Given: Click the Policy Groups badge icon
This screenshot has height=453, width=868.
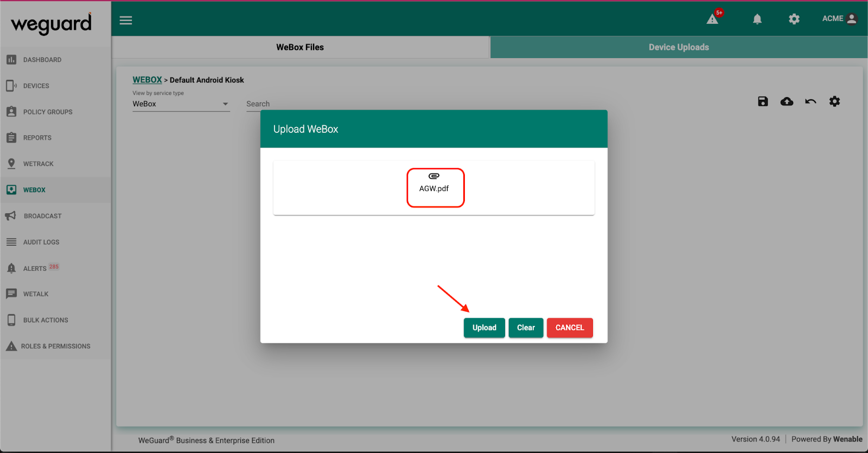Looking at the screenshot, I should pos(11,112).
